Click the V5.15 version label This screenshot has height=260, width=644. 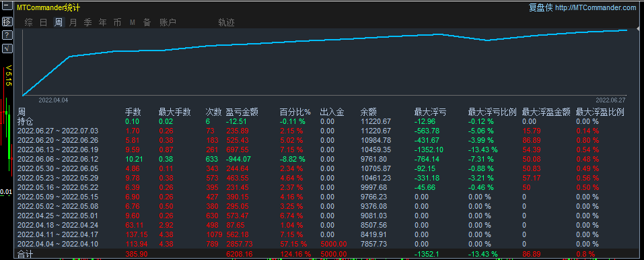tap(9, 75)
